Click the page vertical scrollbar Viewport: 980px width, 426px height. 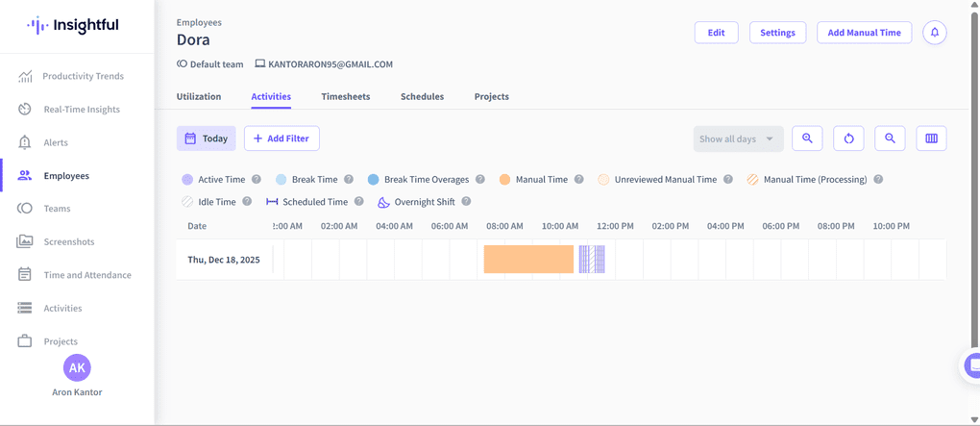point(974,182)
